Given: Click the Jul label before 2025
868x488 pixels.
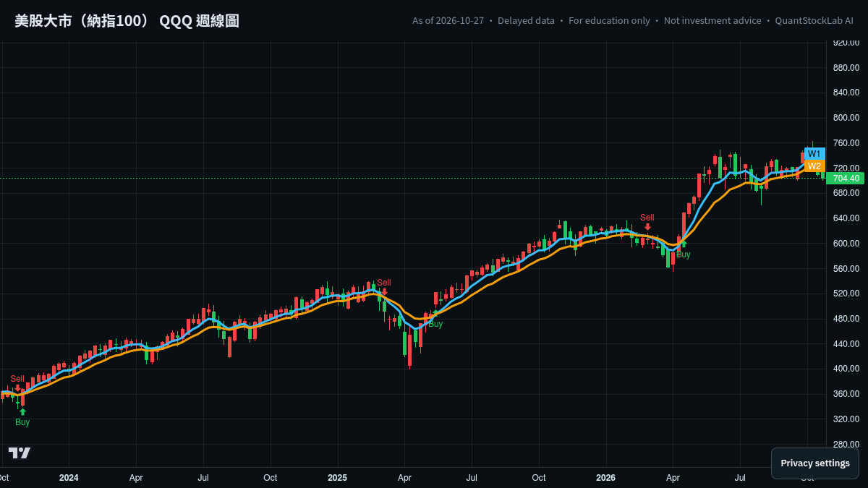Looking at the screenshot, I should (x=203, y=478).
